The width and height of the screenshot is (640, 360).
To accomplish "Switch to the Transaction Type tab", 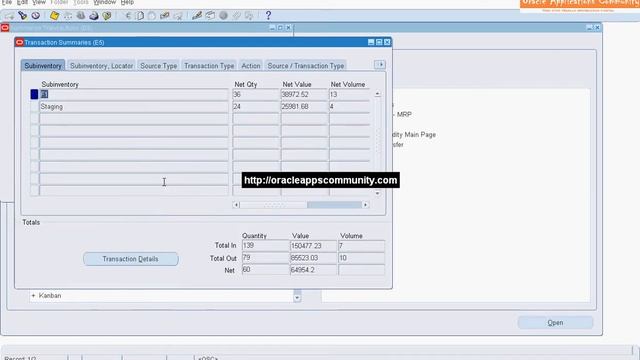I will (x=209, y=66).
